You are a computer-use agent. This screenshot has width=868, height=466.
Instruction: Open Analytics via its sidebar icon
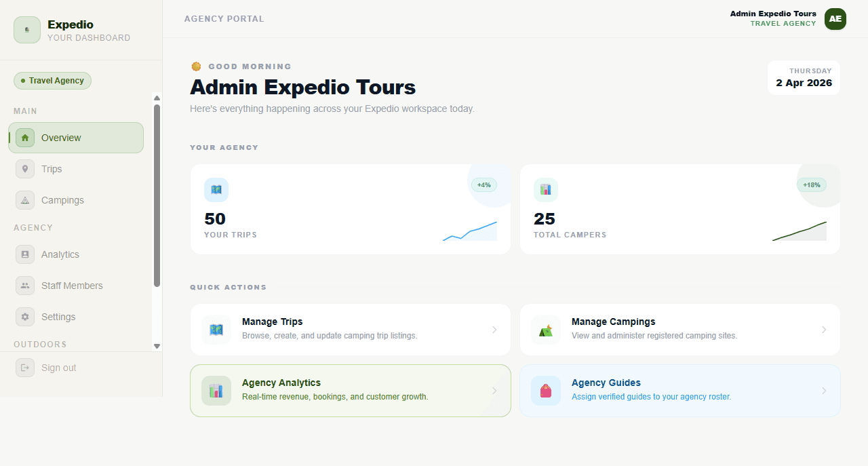[x=25, y=254]
